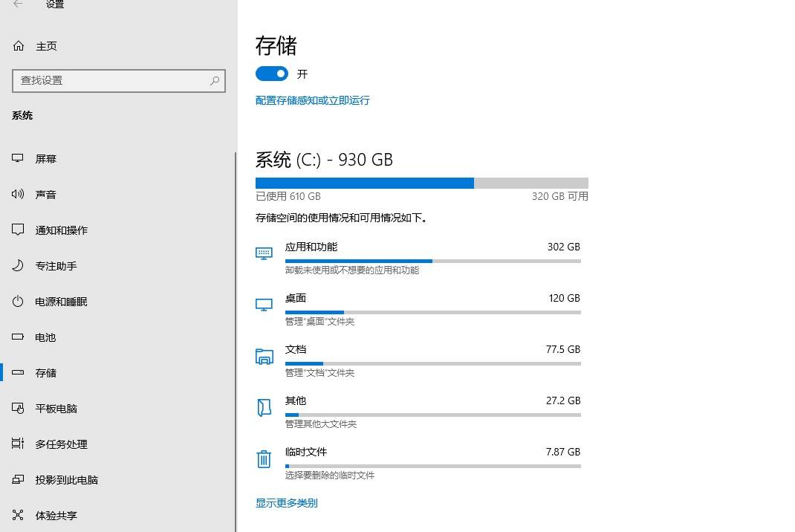Click the back arrow in Settings
Viewport: 795px width, 532px height.
point(18,4)
